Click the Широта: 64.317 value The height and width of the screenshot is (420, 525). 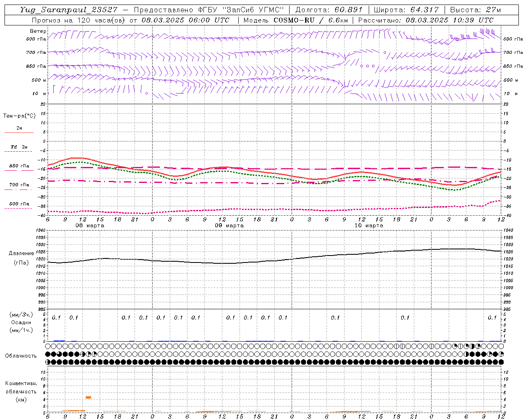(406, 9)
